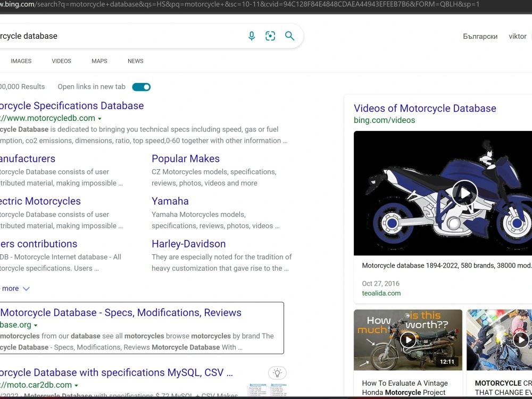This screenshot has width=532, height=399.
Task: Click the teoalida.com source link
Action: tap(381, 293)
